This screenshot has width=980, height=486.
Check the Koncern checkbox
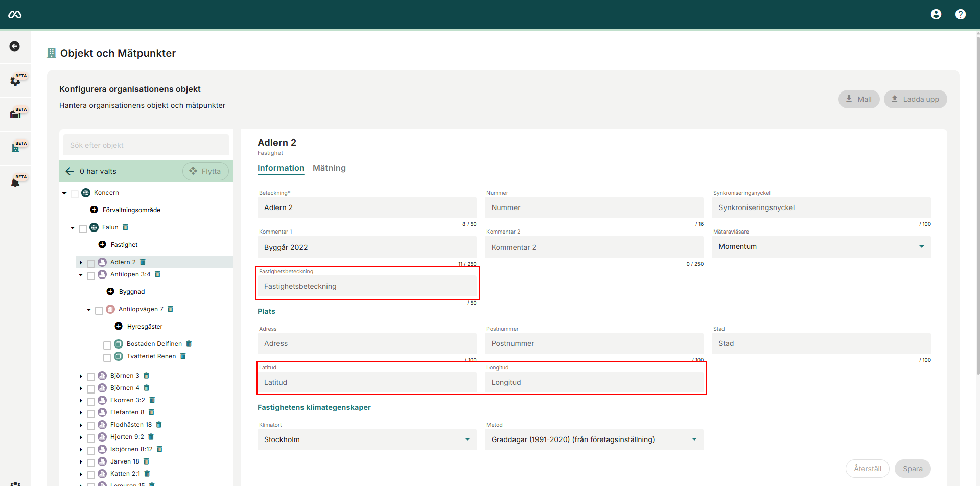(x=75, y=194)
